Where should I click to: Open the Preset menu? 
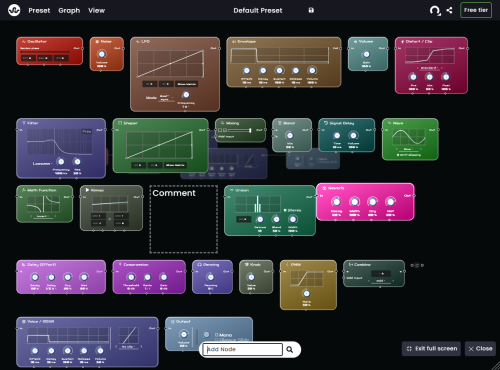(39, 11)
